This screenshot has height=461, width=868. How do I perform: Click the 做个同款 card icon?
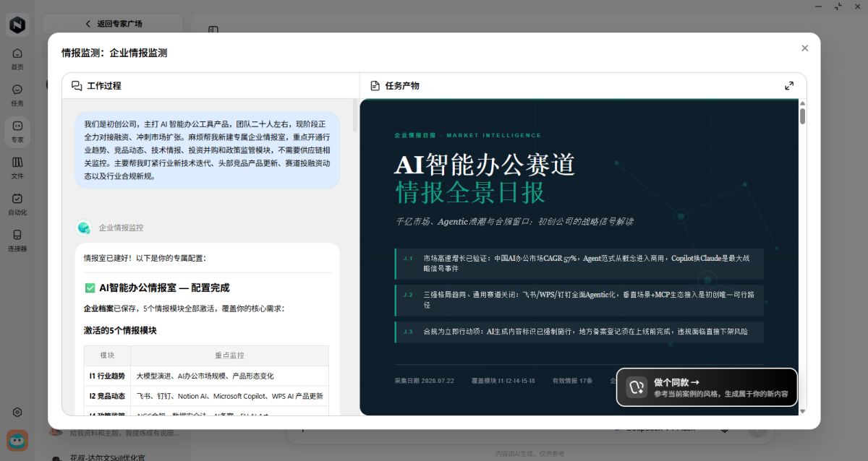[x=637, y=387]
